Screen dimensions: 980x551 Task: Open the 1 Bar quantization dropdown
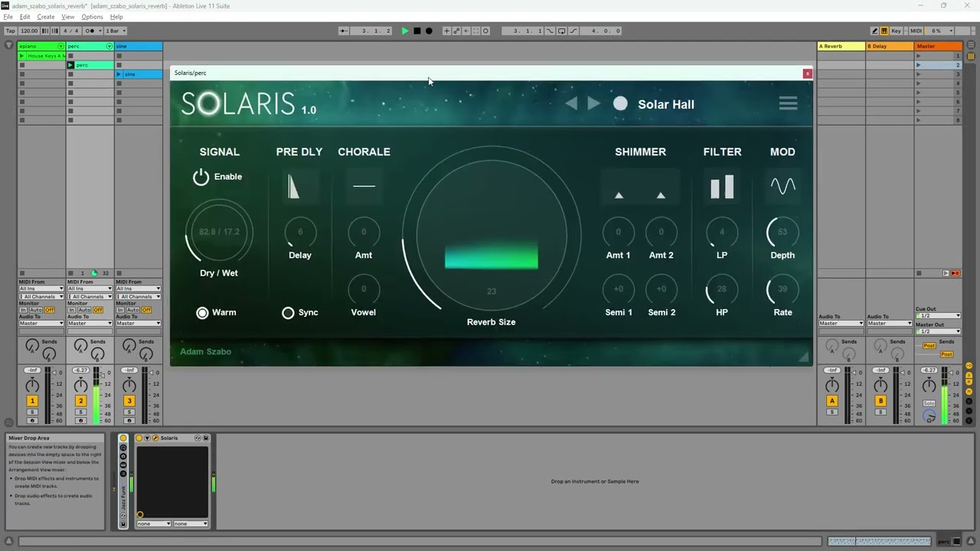point(116,31)
